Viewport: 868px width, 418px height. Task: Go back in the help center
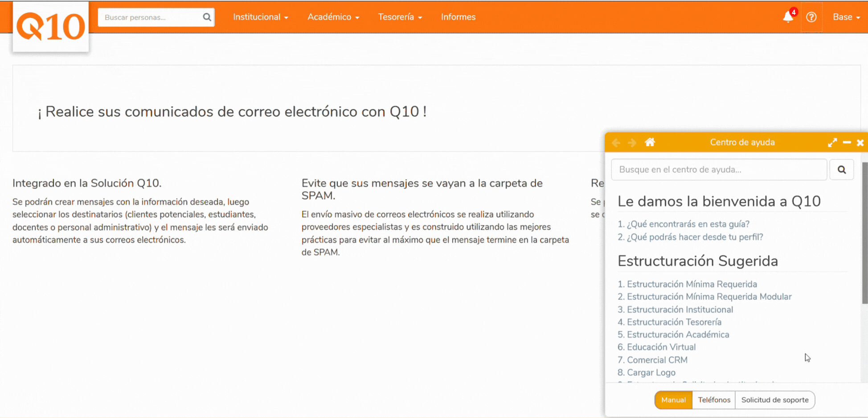(x=616, y=143)
